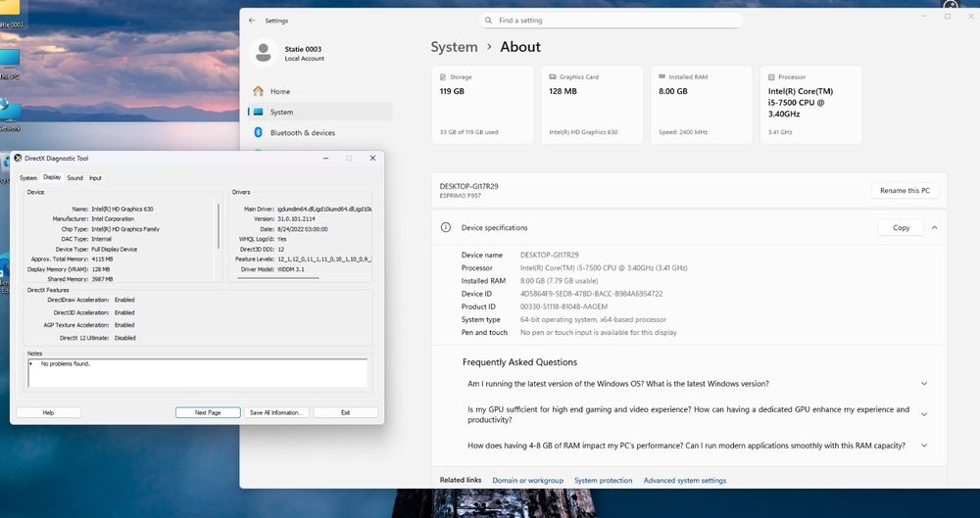Open the System protection link

[x=603, y=481]
